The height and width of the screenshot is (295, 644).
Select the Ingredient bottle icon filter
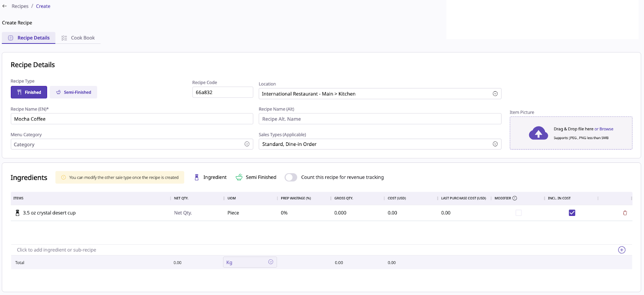click(x=197, y=177)
